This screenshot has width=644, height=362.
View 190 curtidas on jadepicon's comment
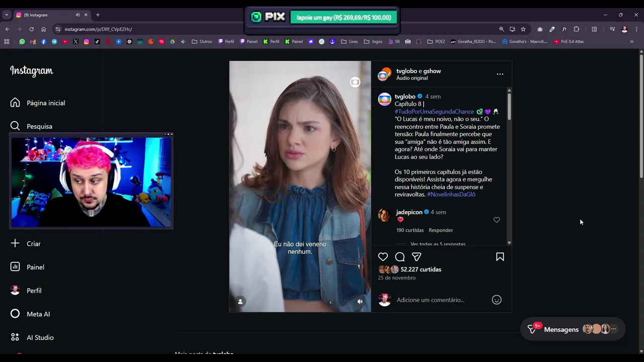tap(410, 230)
